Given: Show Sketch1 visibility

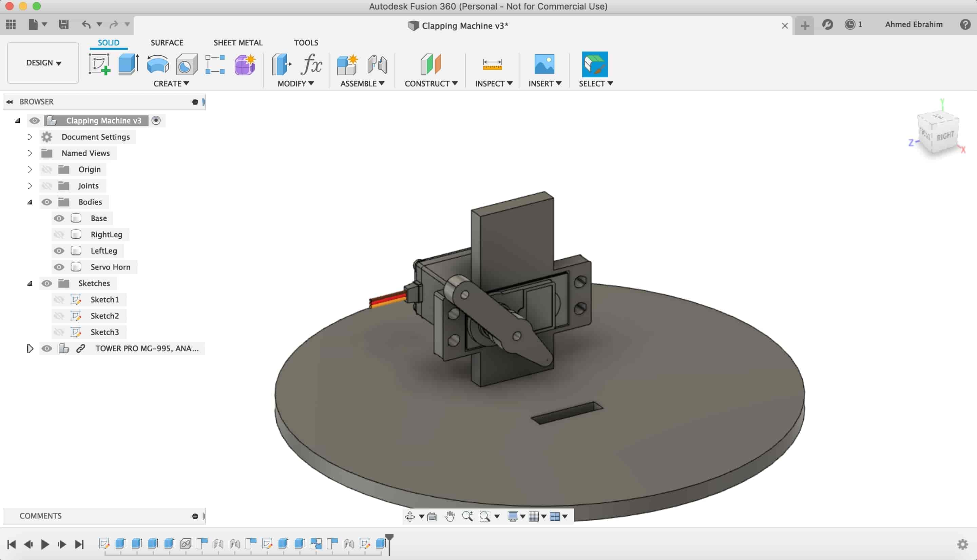Looking at the screenshot, I should [59, 299].
